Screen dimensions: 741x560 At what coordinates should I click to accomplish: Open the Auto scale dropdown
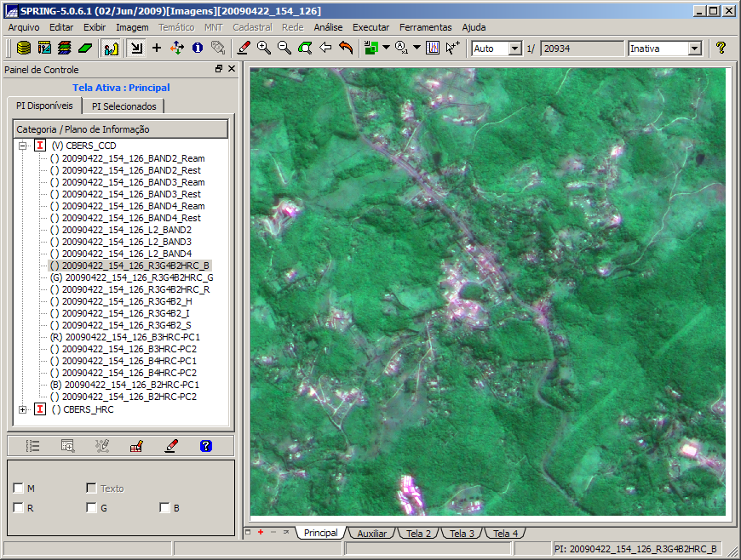(x=514, y=49)
